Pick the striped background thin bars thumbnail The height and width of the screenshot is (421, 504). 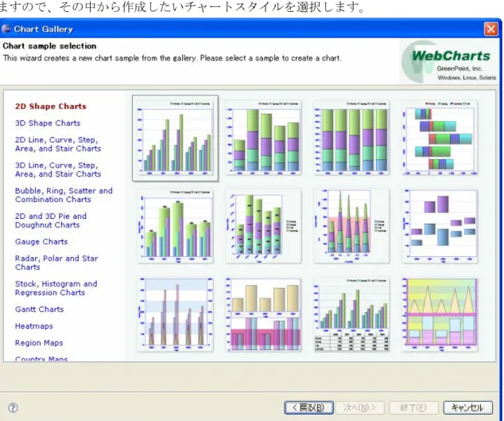tap(175, 314)
